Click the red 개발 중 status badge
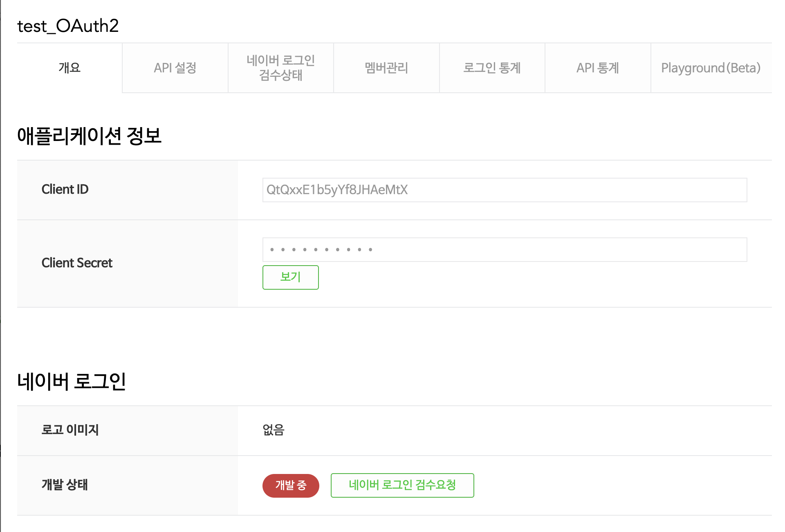The height and width of the screenshot is (532, 785). (291, 485)
